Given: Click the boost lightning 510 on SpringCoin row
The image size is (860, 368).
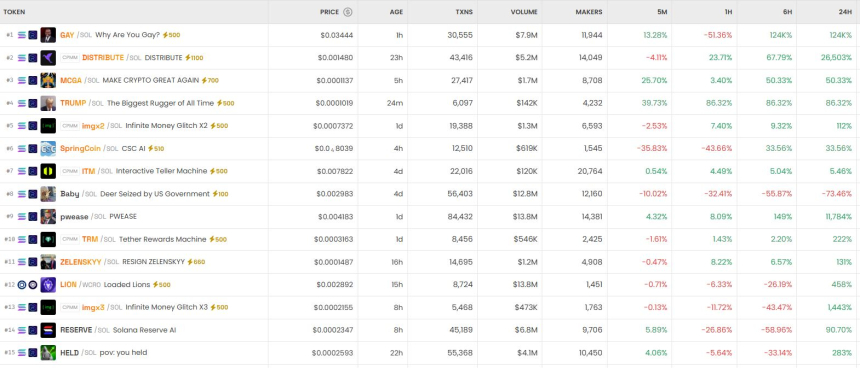Looking at the screenshot, I should pyautogui.click(x=156, y=149).
